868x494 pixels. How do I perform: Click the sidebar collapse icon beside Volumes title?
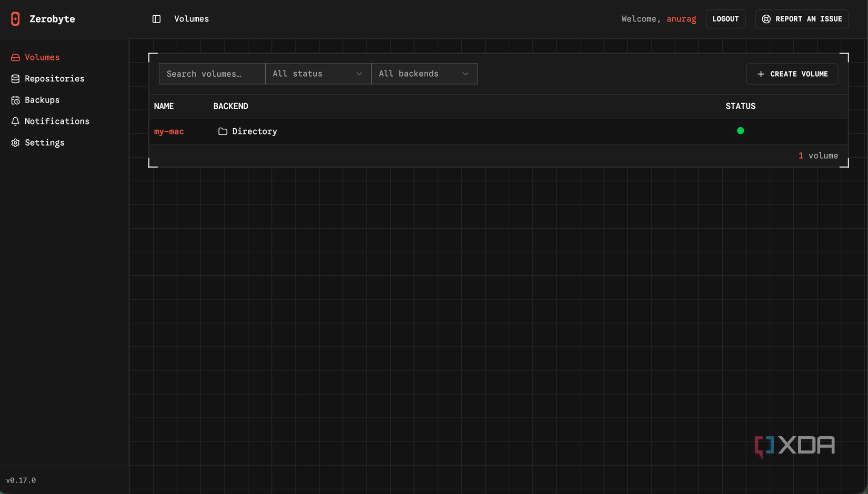156,18
